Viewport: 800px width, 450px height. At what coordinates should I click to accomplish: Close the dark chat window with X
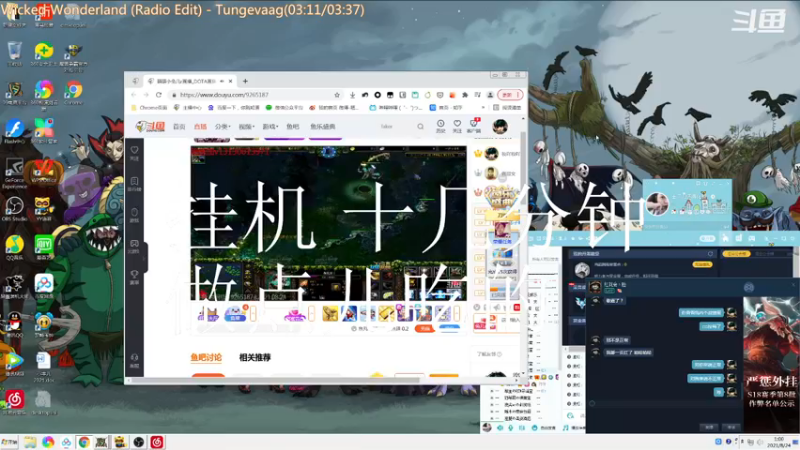[793, 285]
